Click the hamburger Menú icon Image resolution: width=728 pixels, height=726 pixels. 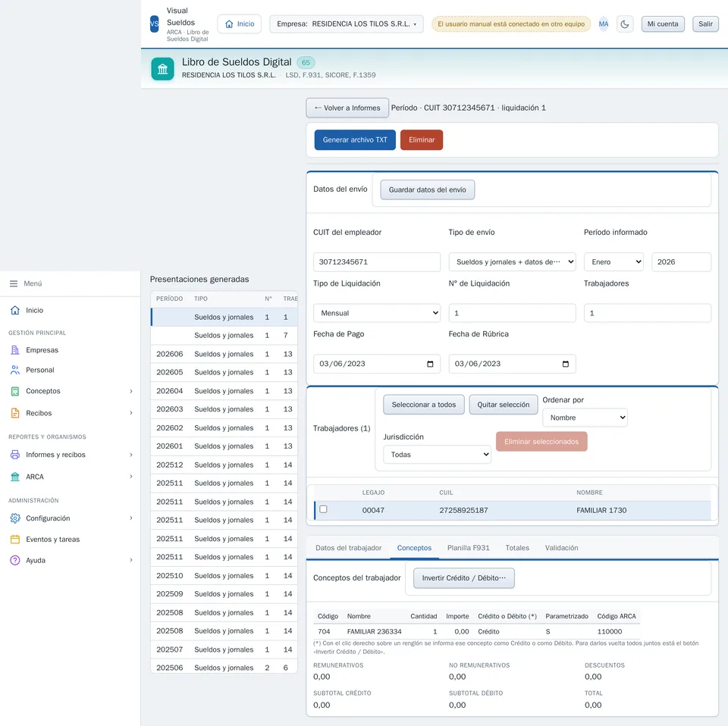(14, 283)
